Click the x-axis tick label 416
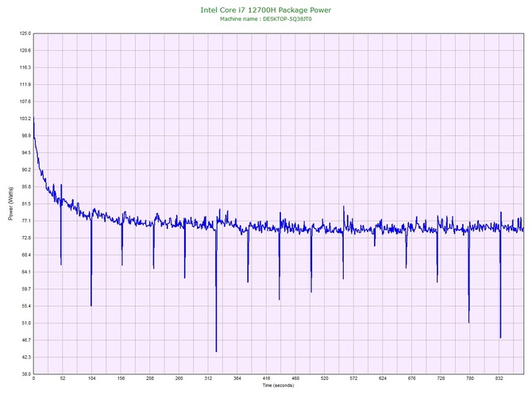The image size is (532, 399). tap(266, 378)
